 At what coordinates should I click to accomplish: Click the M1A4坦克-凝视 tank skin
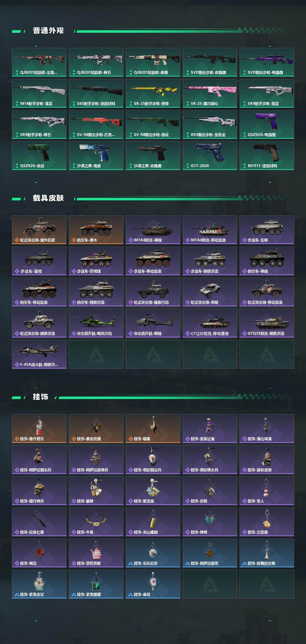153,230
